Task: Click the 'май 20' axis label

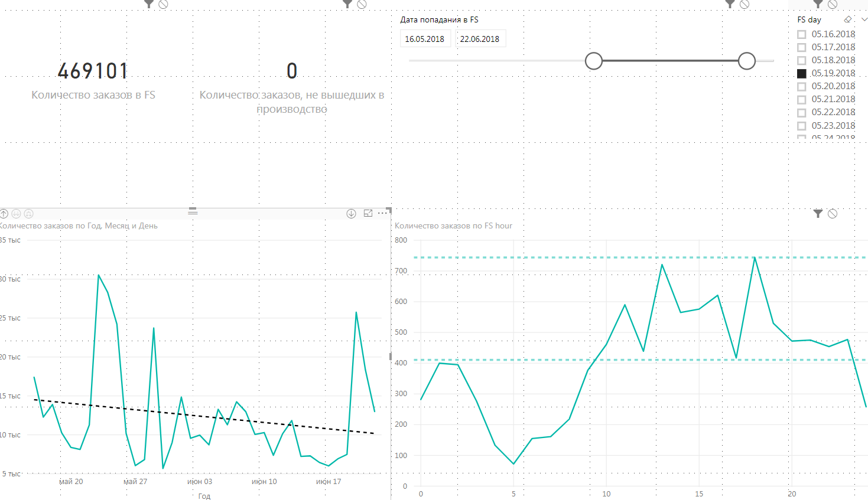Action: (x=71, y=482)
